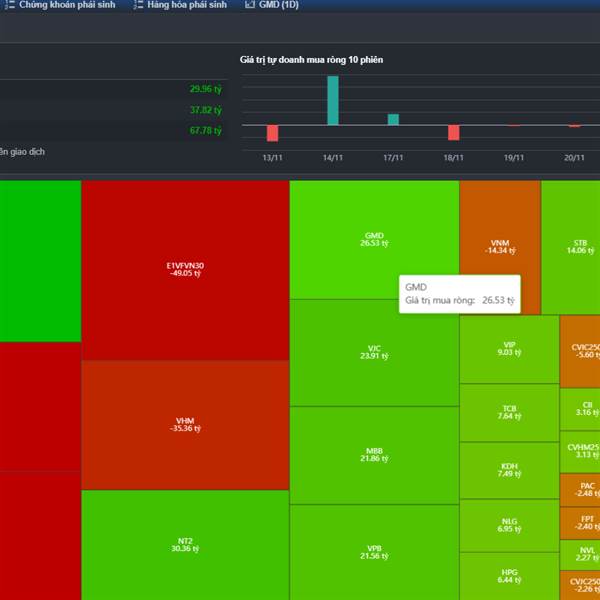This screenshot has height=600, width=600.
Task: Click the HPG 6.44 tỷ tile
Action: click(x=509, y=575)
